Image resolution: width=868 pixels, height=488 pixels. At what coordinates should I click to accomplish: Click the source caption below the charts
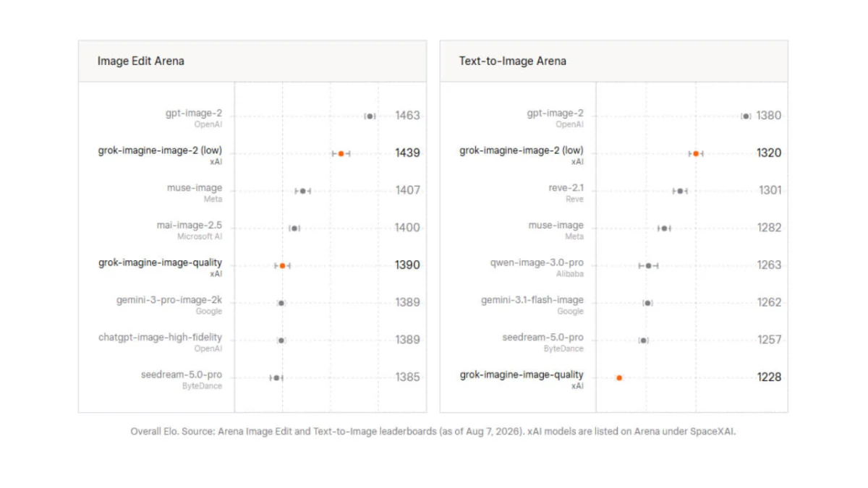coord(433,432)
